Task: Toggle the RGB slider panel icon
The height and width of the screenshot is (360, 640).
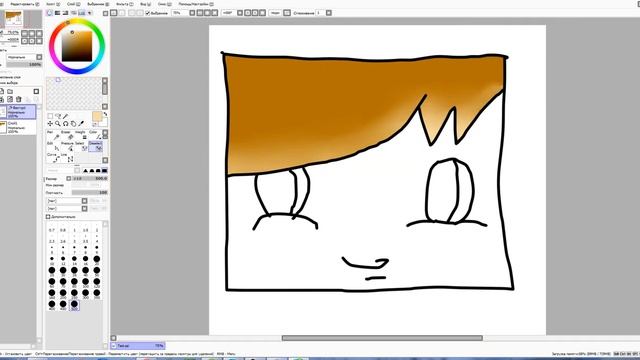Action: tap(58, 13)
